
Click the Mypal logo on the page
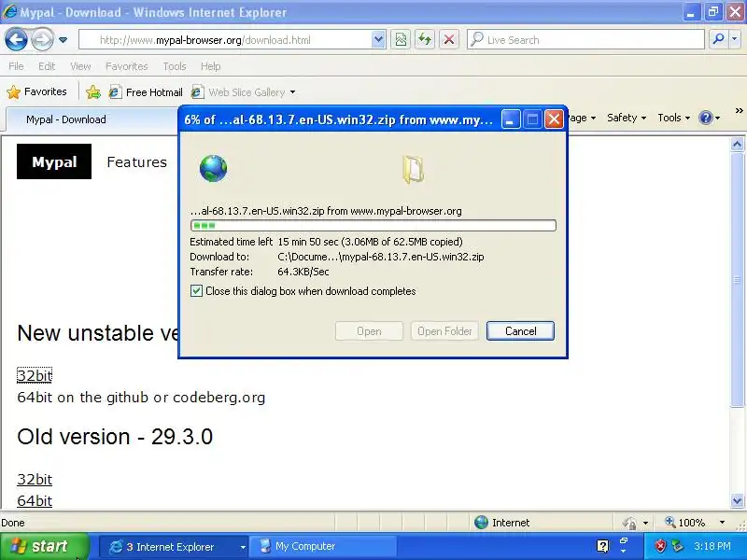[54, 161]
